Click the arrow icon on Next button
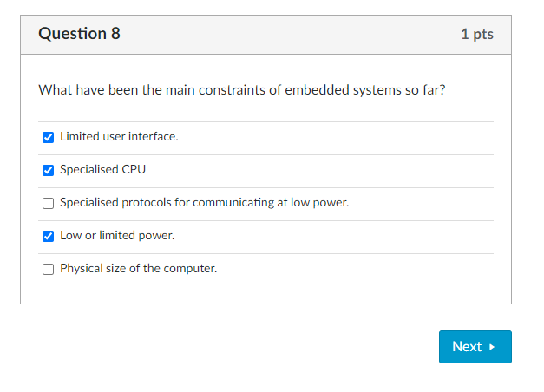Screen dimensions: 544x392 point(493,347)
